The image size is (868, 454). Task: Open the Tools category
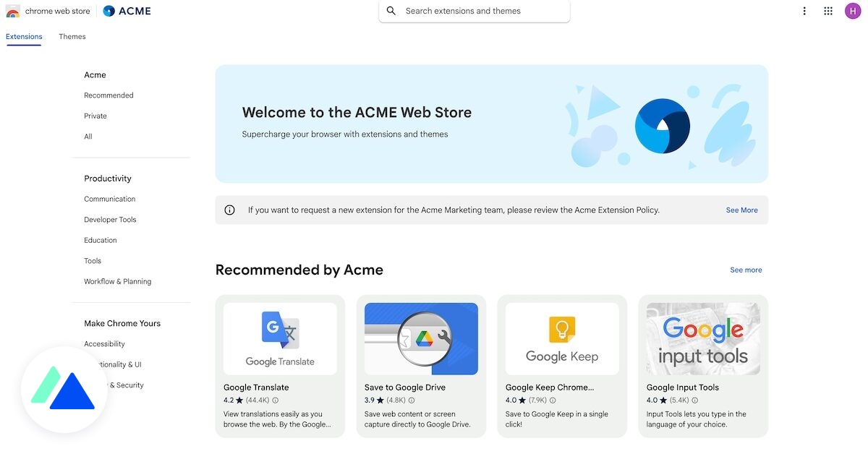click(x=93, y=261)
